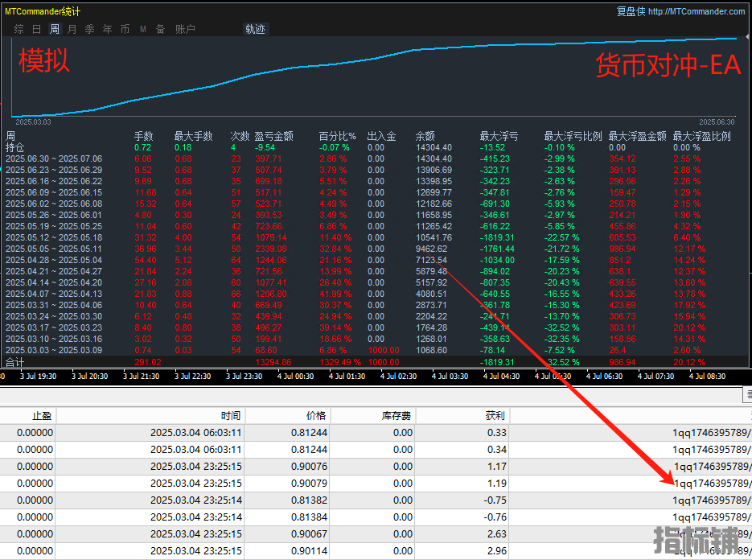752x560 pixels.
Task: Open the 季 quarterly tab
Action: tap(90, 29)
